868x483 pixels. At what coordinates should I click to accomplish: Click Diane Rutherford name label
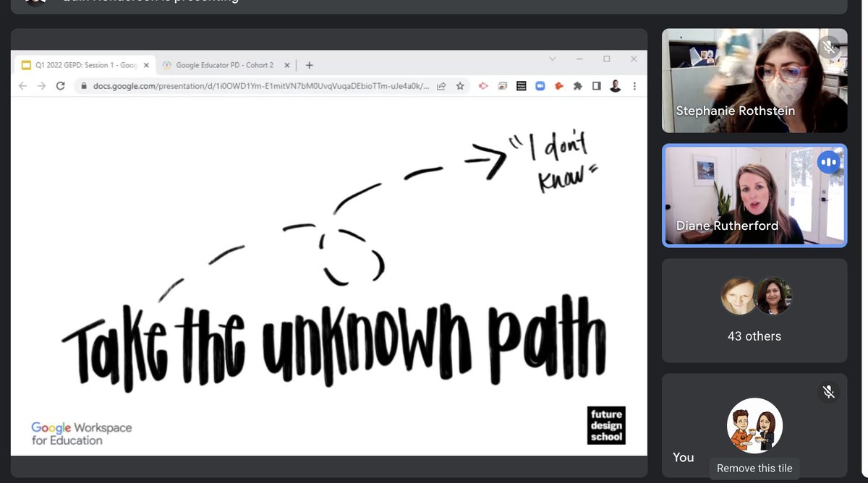[x=727, y=226]
